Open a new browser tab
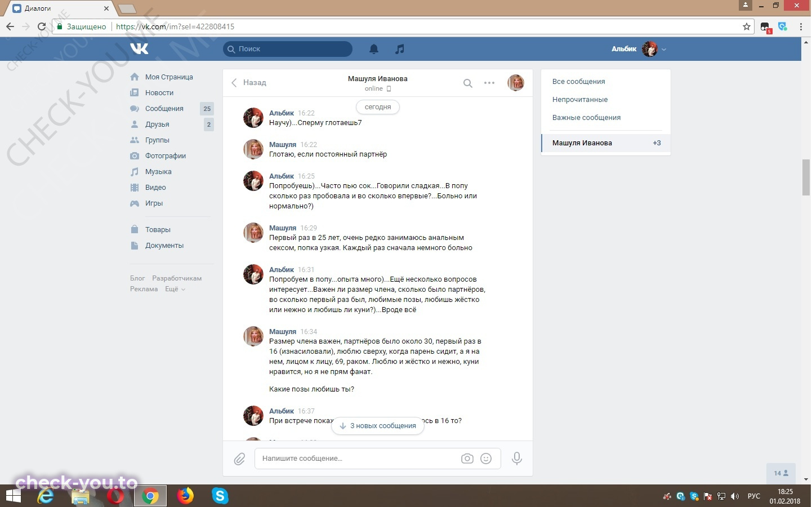Screen dimensions: 812x507 click(127, 8)
